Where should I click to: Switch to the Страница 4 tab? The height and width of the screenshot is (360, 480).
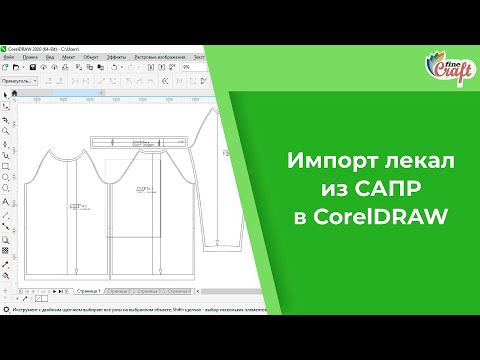click(179, 291)
